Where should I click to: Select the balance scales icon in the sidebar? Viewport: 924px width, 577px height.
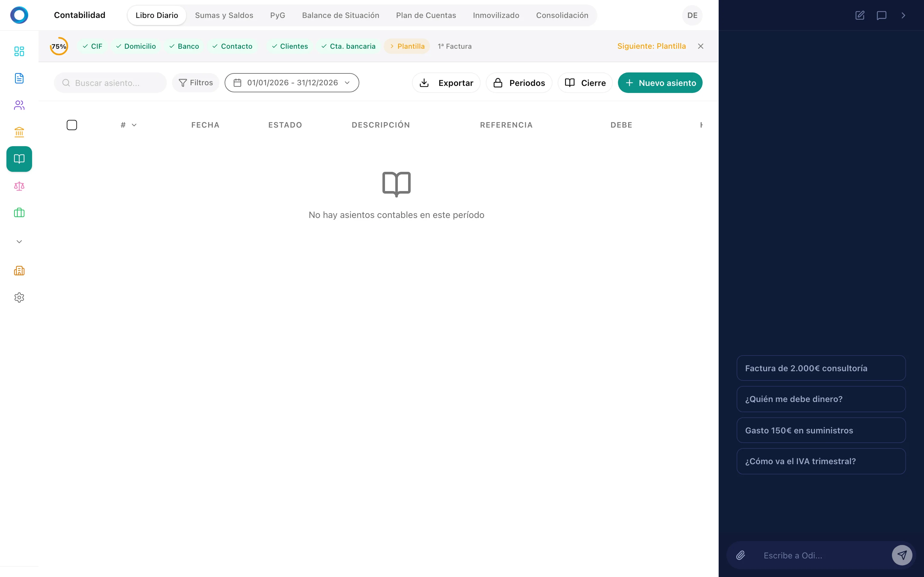click(19, 186)
